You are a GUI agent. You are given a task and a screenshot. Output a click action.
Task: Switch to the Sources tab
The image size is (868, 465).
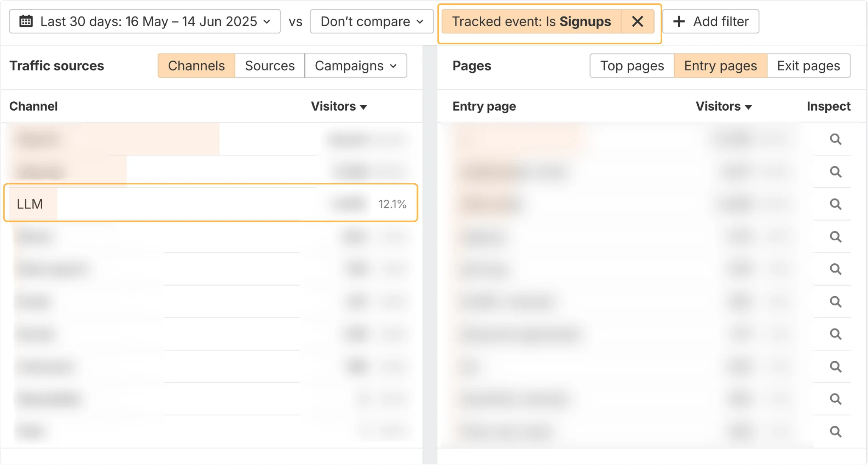coord(270,66)
